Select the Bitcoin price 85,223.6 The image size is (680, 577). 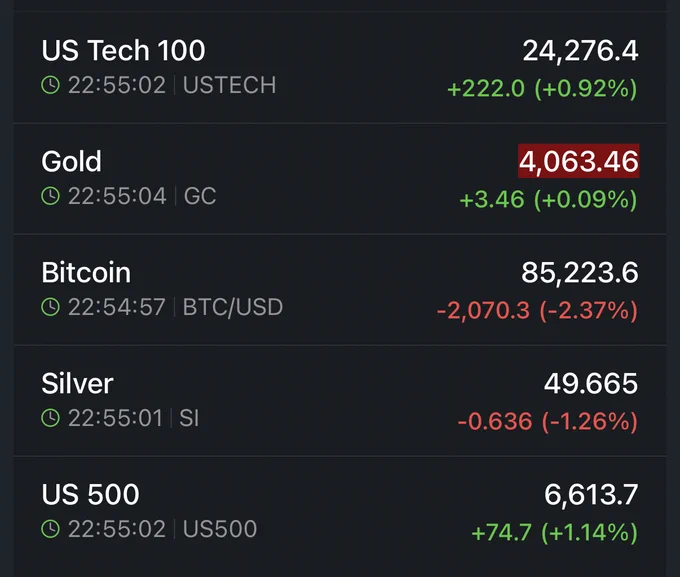tap(579, 273)
